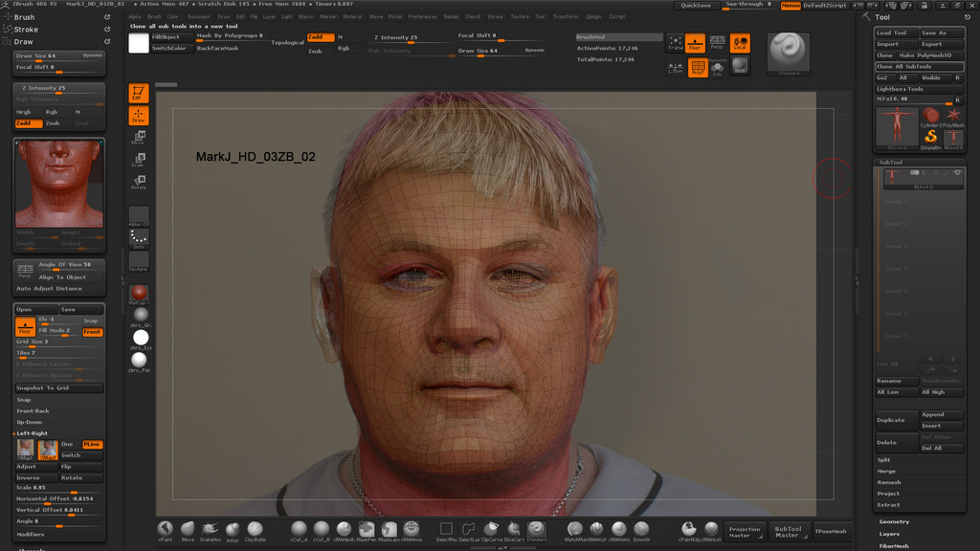The width and height of the screenshot is (980, 551).
Task: Activate the Rotate tool on left shelf
Action: coord(138,181)
